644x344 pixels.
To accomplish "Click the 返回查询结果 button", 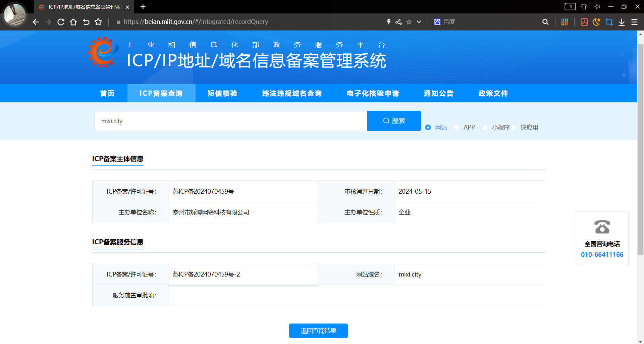I will tap(318, 331).
